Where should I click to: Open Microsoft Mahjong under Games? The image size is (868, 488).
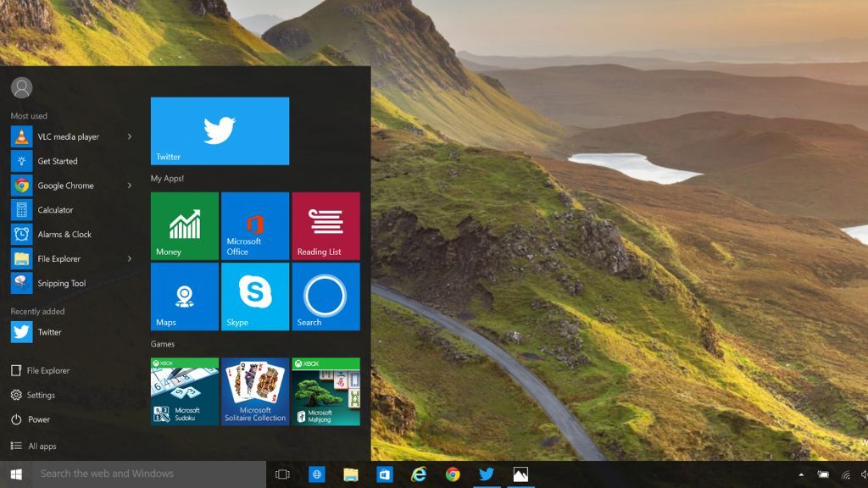coord(325,391)
